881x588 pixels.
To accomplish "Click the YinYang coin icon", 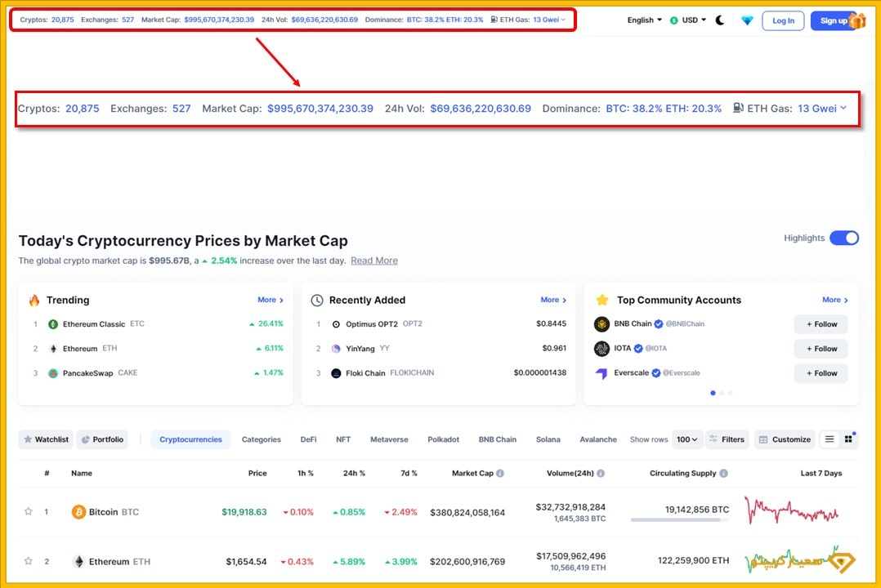I will (336, 349).
